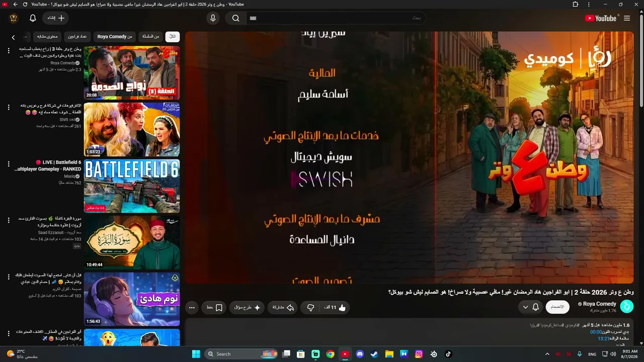Open the 'LIVE | Battlefield 6' video title
Screen dimensions: 644x362
coord(48,166)
